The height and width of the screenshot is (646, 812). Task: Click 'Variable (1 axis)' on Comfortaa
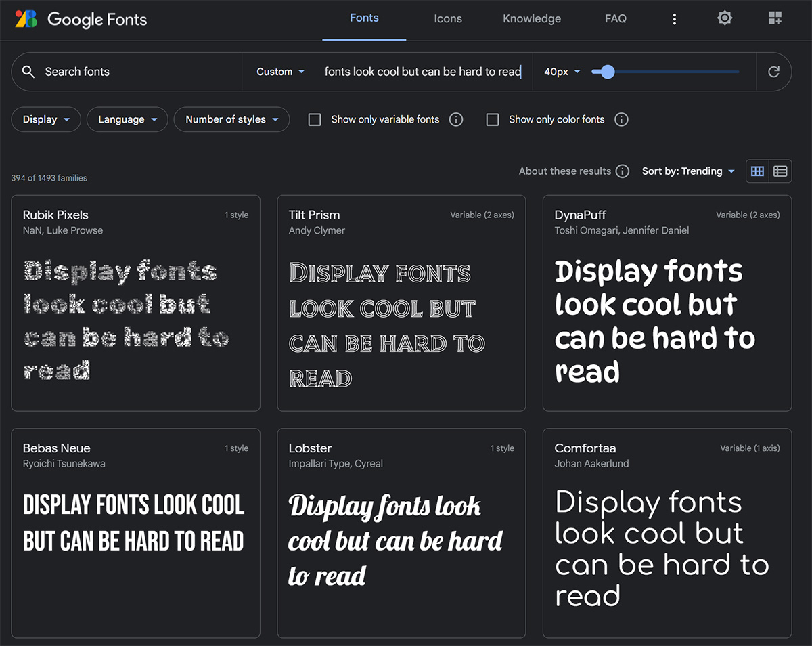tap(750, 448)
